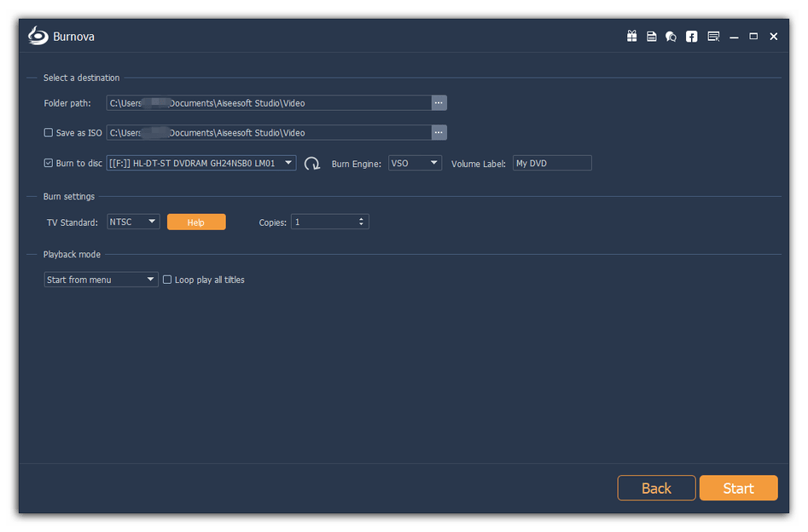Viewport: 808px width, 532px height.
Task: Click the Volume Label text field
Action: (x=551, y=163)
